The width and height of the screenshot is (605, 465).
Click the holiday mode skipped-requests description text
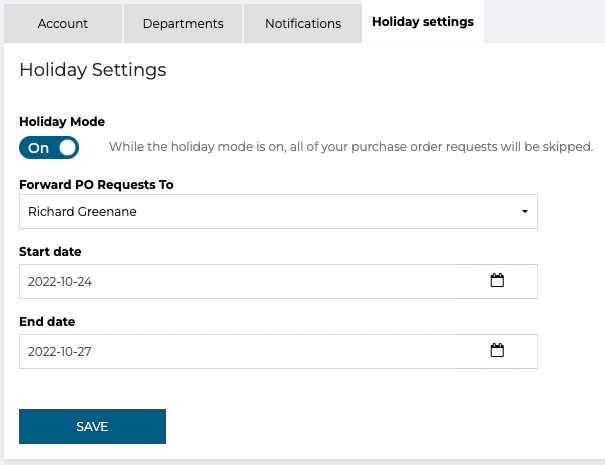(351, 147)
